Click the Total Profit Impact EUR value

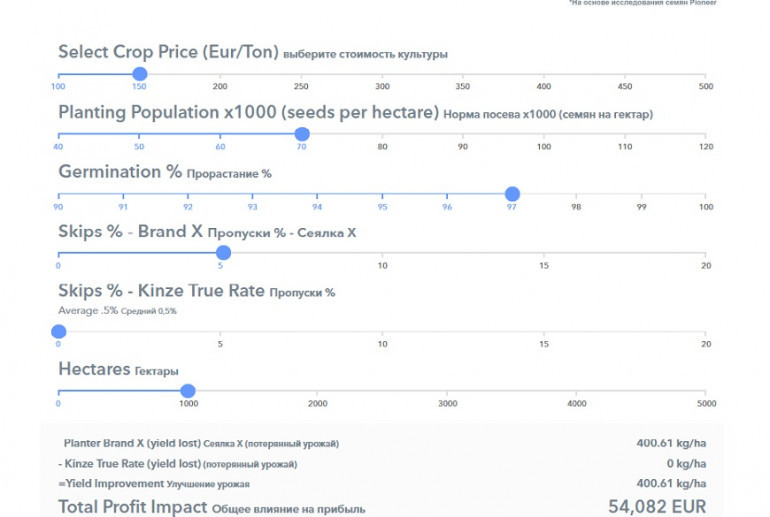click(x=657, y=506)
